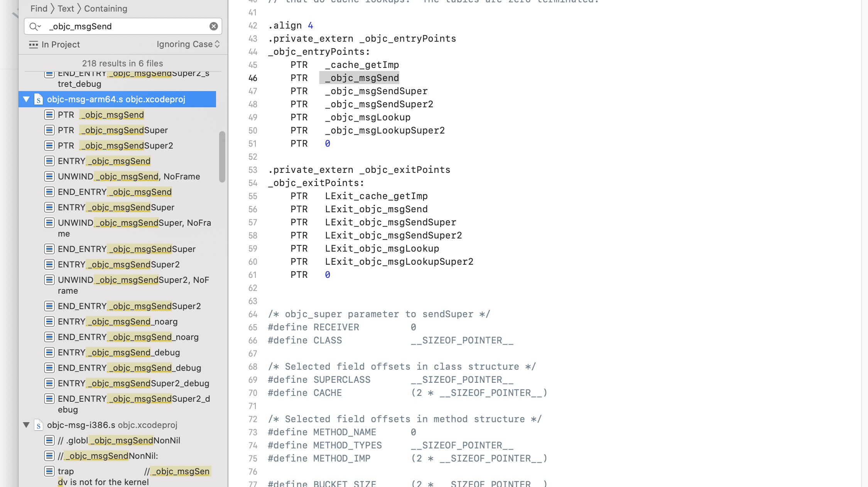The image size is (868, 487).
Task: Click the objc-msg-i386.s assembly file icon
Action: click(39, 425)
